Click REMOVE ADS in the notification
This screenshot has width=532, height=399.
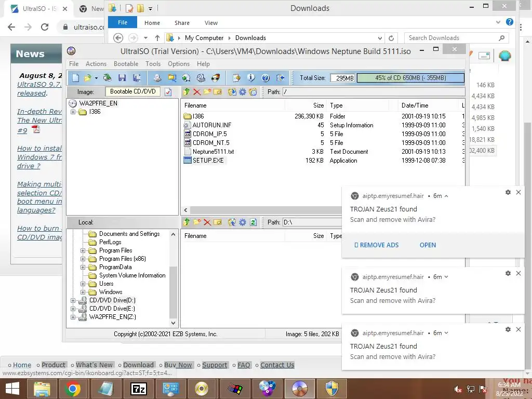(x=376, y=245)
